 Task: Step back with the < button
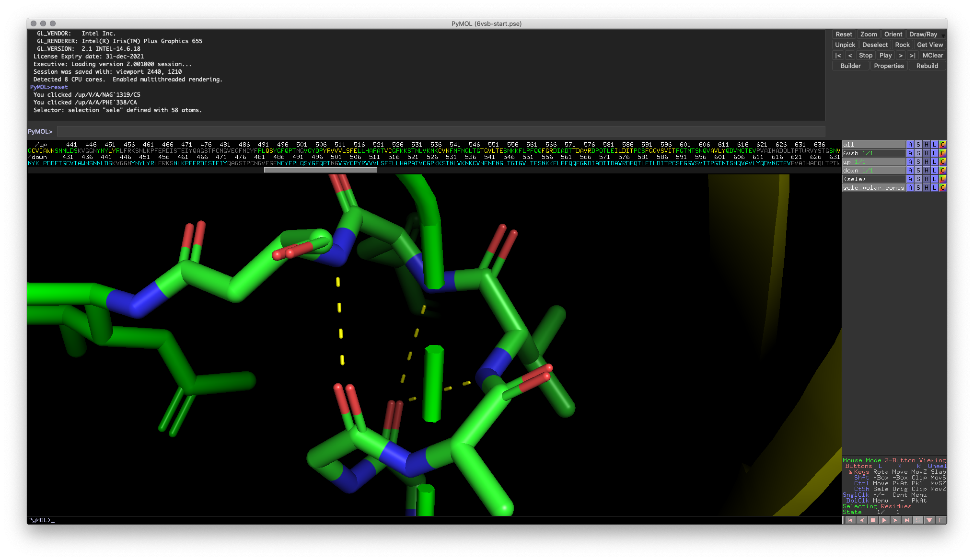coord(850,56)
